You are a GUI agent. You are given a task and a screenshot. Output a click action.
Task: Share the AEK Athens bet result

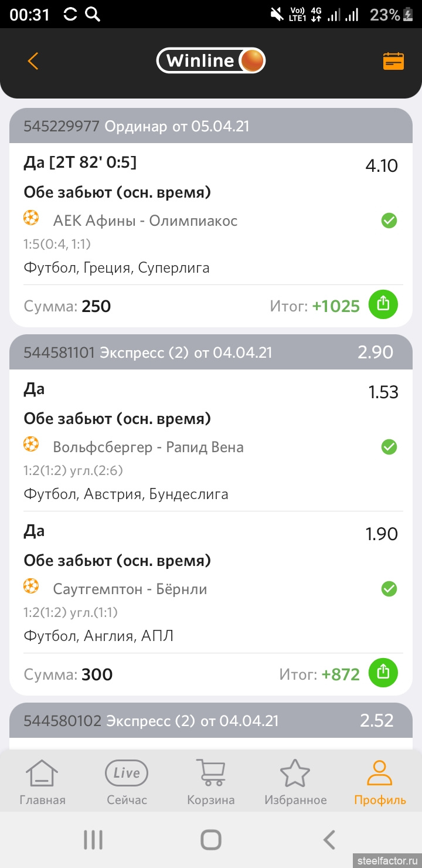coord(383,304)
